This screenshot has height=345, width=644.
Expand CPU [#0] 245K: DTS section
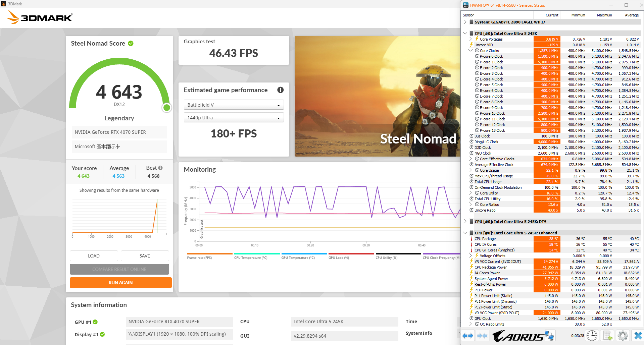coord(465,222)
